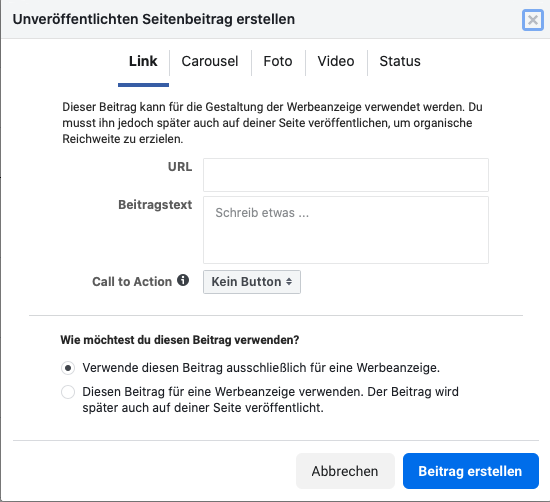The image size is (550, 502).
Task: Focus the URL input field
Action: pyautogui.click(x=346, y=175)
